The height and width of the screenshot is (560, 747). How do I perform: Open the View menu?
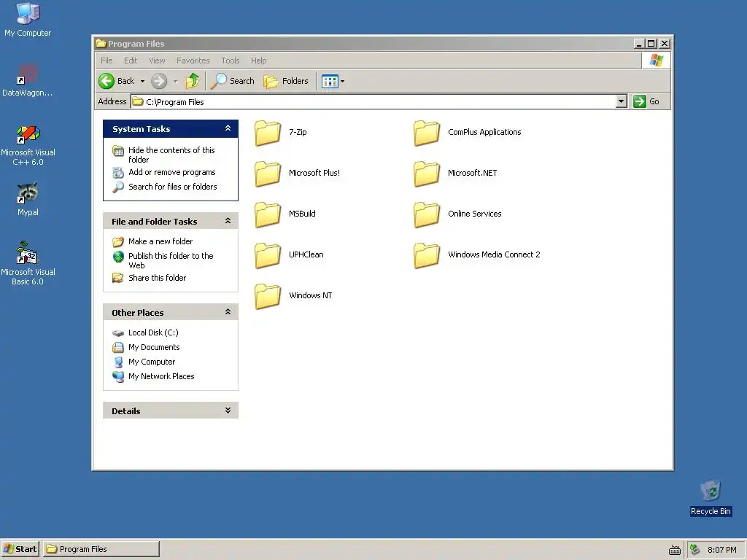click(157, 61)
